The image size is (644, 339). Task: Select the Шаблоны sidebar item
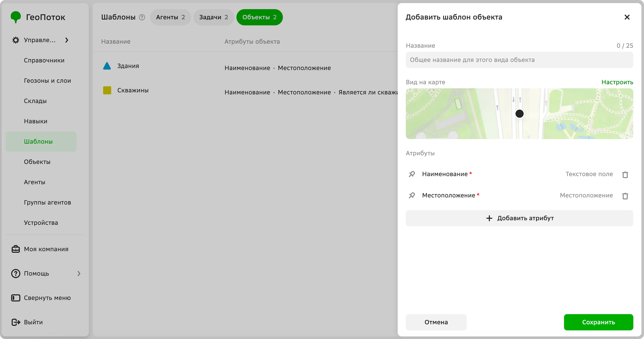(41, 141)
